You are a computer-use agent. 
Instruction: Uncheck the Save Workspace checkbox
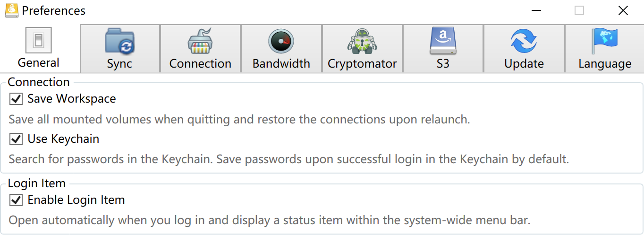(x=17, y=99)
